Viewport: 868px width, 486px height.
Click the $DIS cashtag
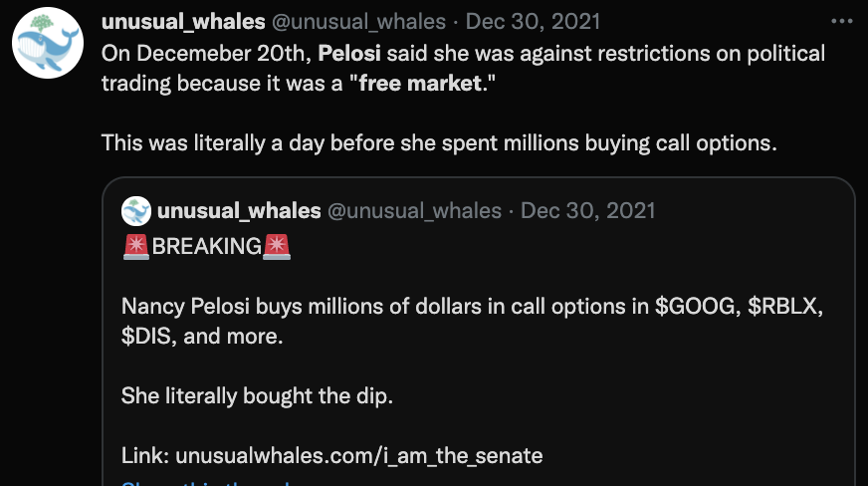146,336
